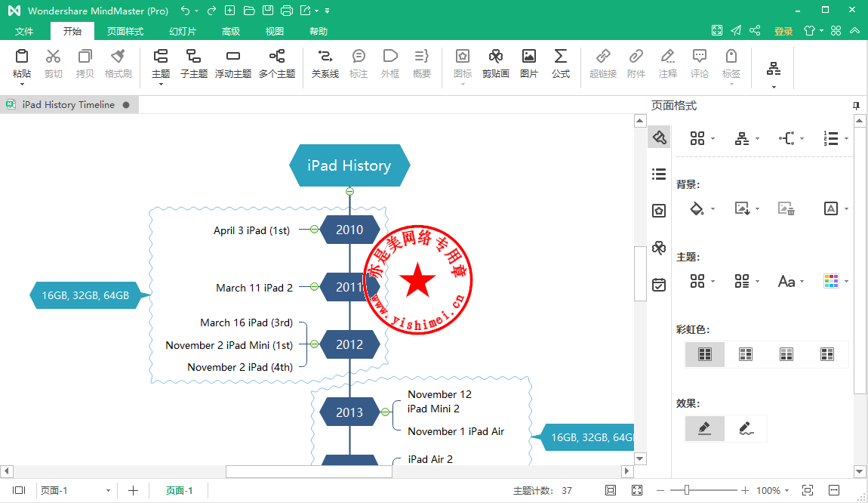Select the iPad History root topic

349,165
